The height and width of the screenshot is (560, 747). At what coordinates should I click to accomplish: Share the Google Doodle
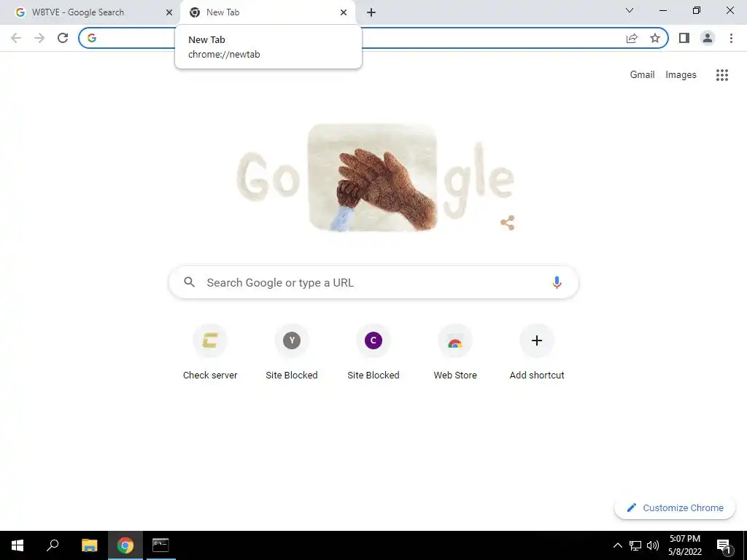click(x=508, y=222)
